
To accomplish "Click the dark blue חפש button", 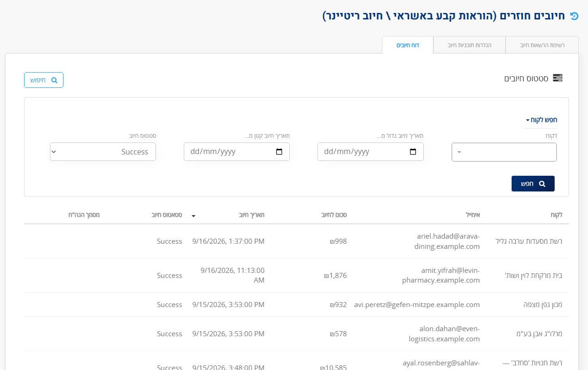I will click(x=533, y=184).
